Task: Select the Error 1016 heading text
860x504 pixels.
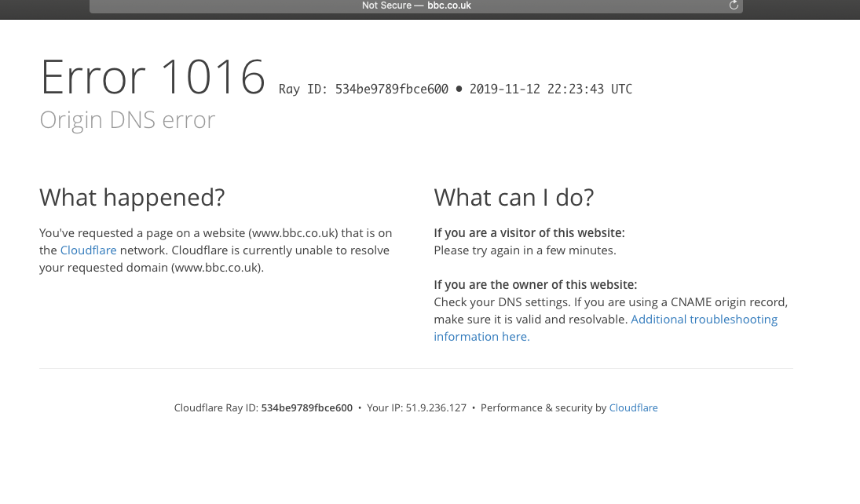Action: (x=153, y=76)
